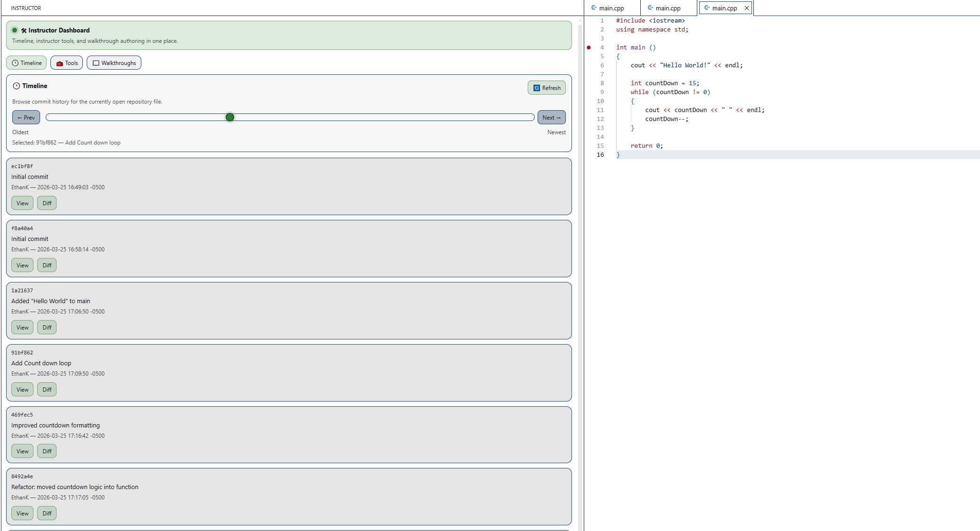
Task: Close the active main.cpp tab
Action: click(x=746, y=8)
